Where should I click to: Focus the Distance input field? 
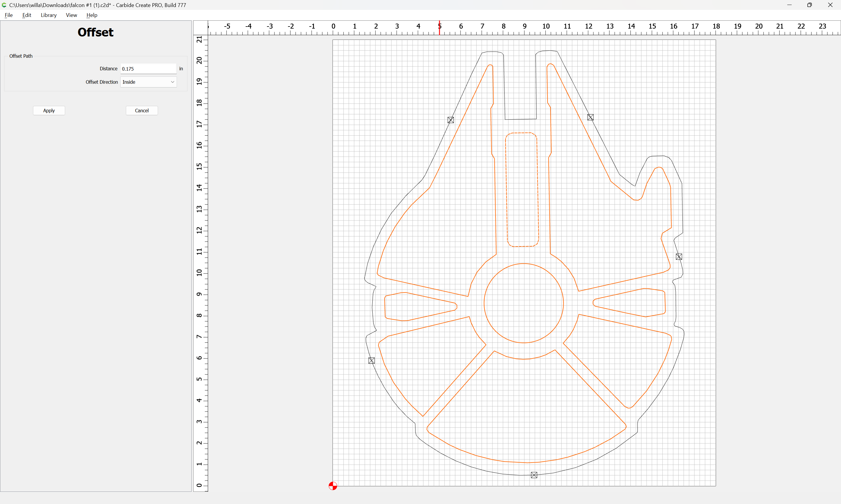(x=149, y=69)
